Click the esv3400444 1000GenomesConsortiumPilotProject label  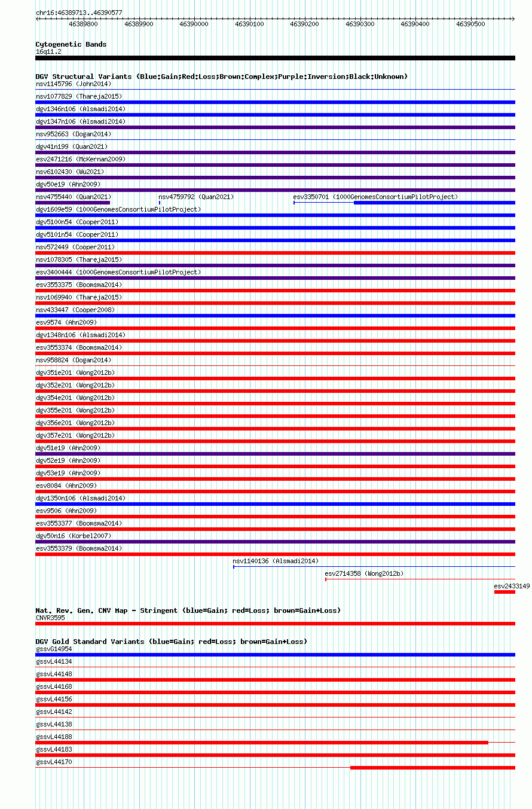tap(118, 272)
